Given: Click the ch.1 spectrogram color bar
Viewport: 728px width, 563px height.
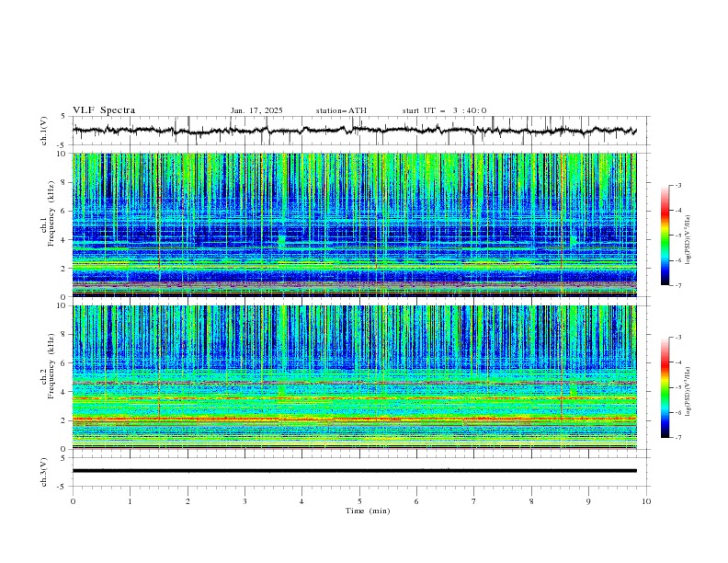Looking at the screenshot, I should point(665,236).
